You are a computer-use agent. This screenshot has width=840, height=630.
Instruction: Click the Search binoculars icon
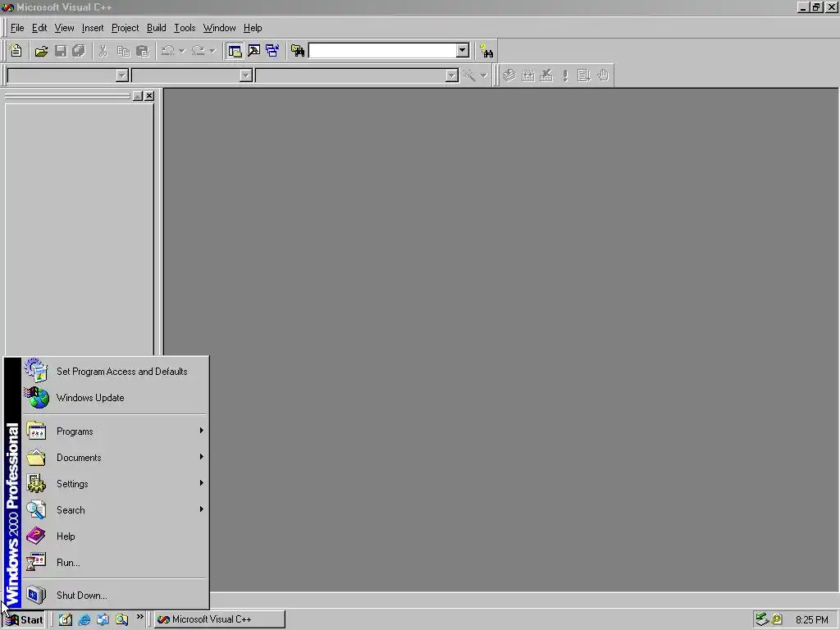coord(486,51)
